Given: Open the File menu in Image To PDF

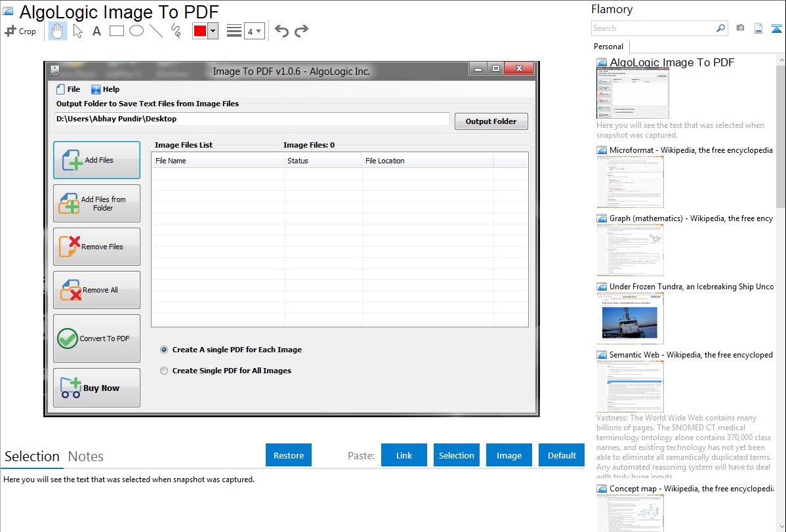Looking at the screenshot, I should tap(68, 89).
